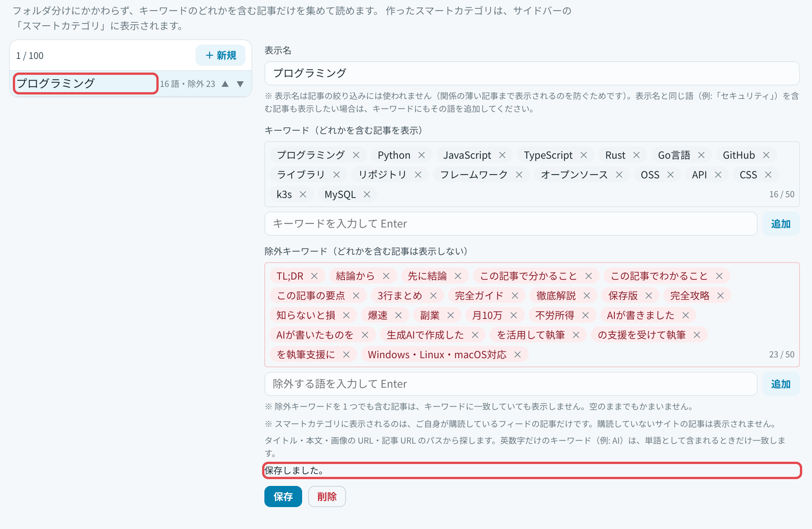812x529 pixels.
Task: Move プログラミング category up
Action: tap(225, 84)
